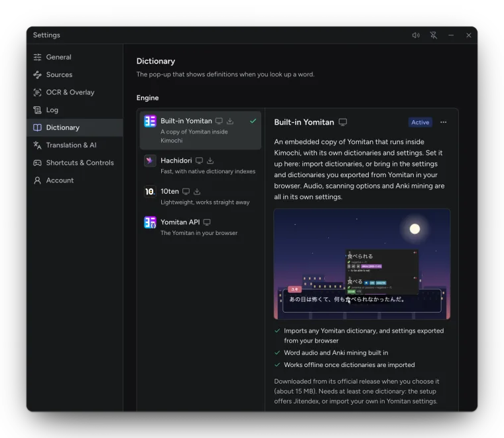
Task: Click the Sources link icon
Action: (x=37, y=74)
